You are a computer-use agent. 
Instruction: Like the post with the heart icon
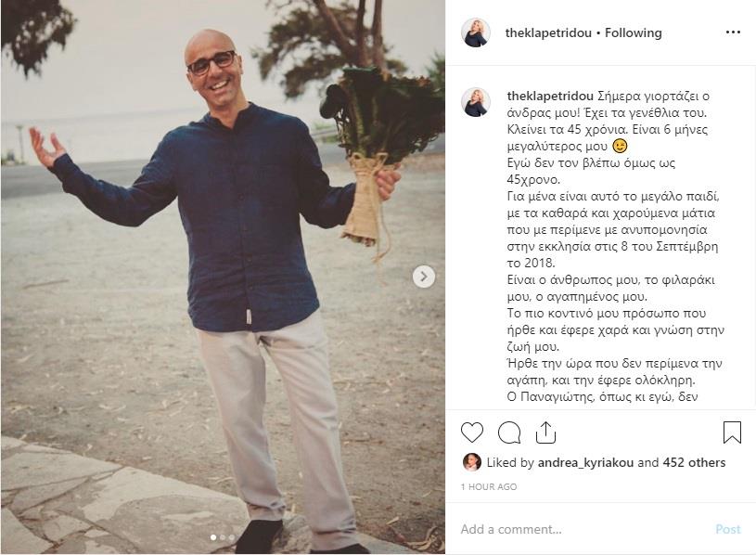click(472, 432)
